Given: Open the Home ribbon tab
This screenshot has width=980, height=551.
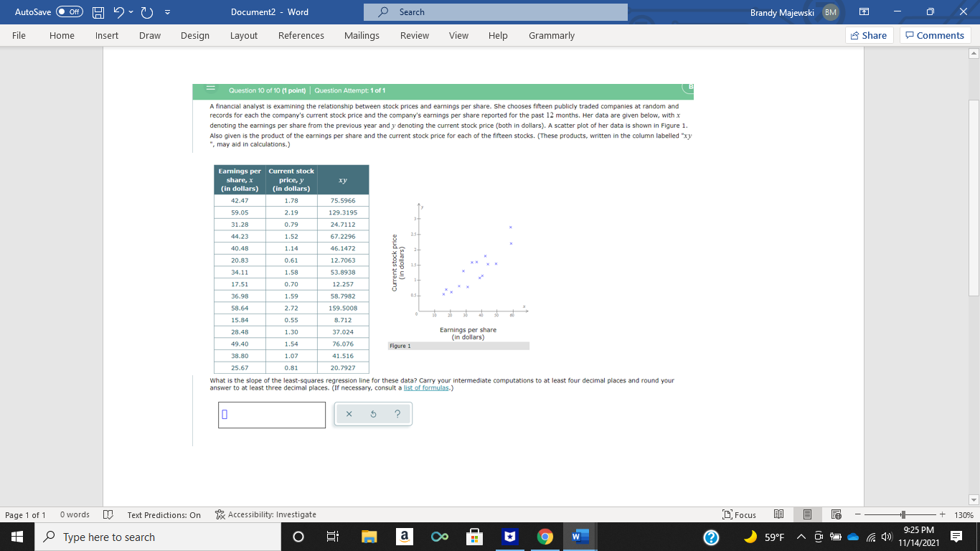Looking at the screenshot, I should [62, 35].
